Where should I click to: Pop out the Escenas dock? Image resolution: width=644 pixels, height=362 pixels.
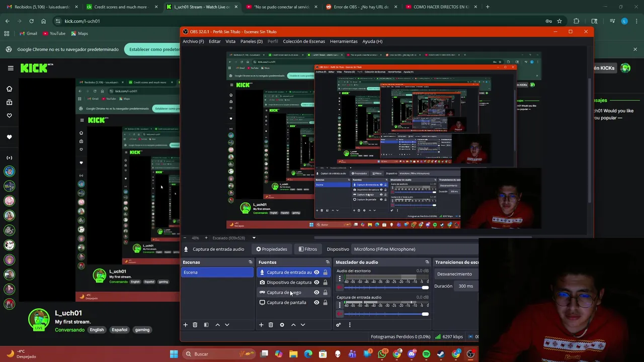point(250,262)
